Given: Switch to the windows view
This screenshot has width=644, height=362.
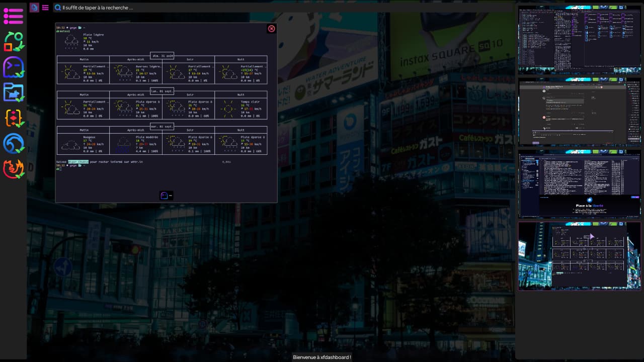Looking at the screenshot, I should (34, 8).
